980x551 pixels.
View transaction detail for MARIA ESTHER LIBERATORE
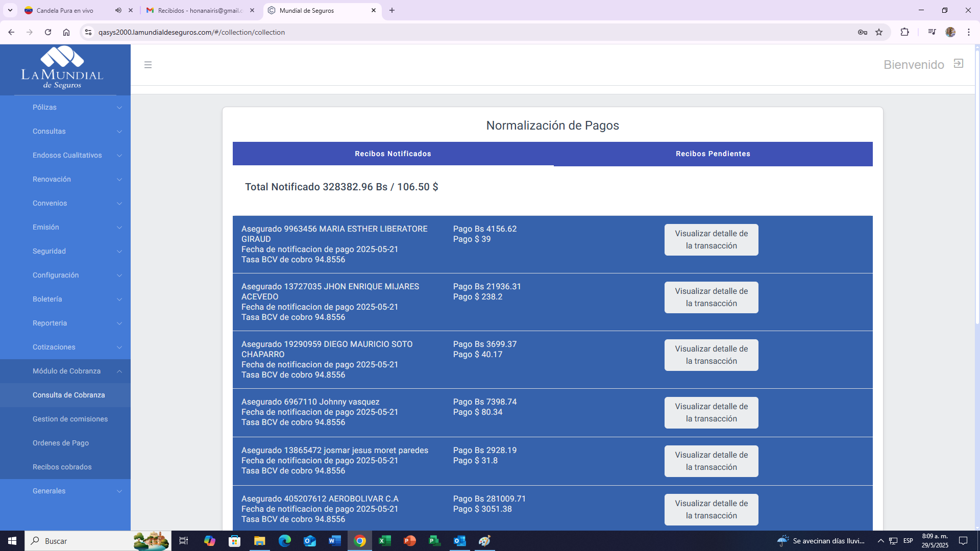[711, 240]
